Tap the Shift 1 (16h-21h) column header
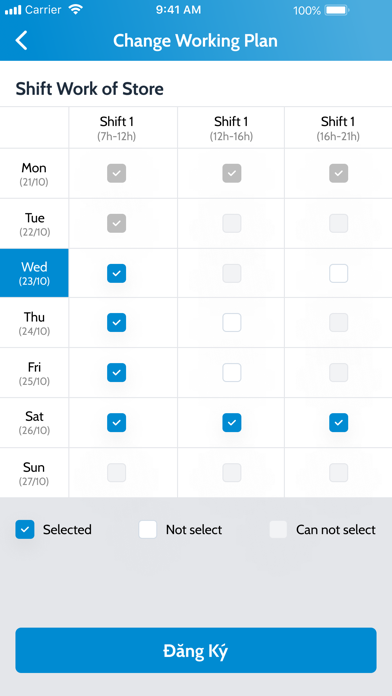 click(x=338, y=128)
